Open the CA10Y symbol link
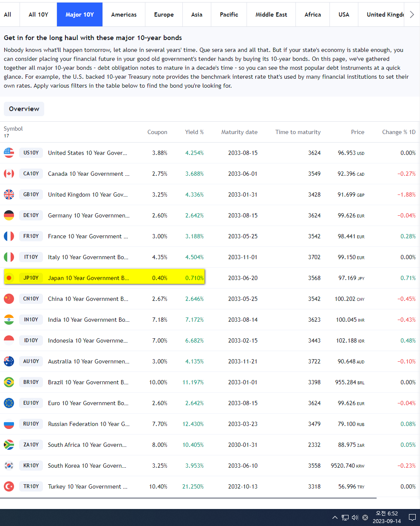 click(x=31, y=174)
